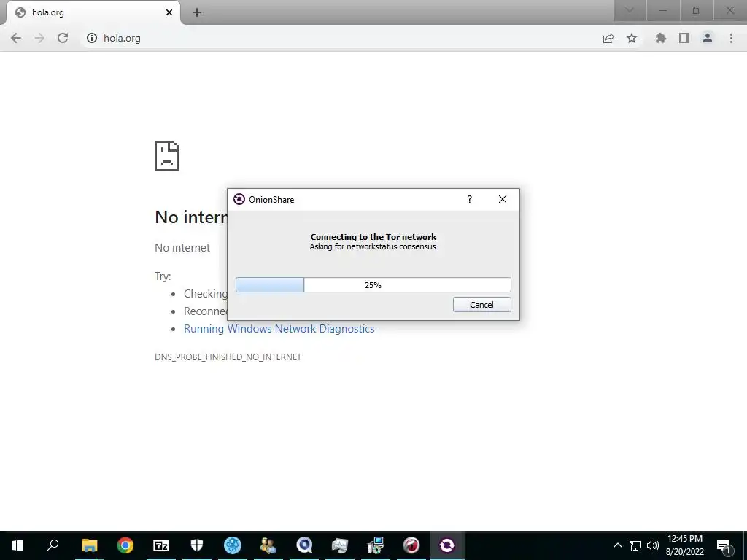Open the users icon app on taskbar
This screenshot has height=560, width=747.
[x=268, y=545]
